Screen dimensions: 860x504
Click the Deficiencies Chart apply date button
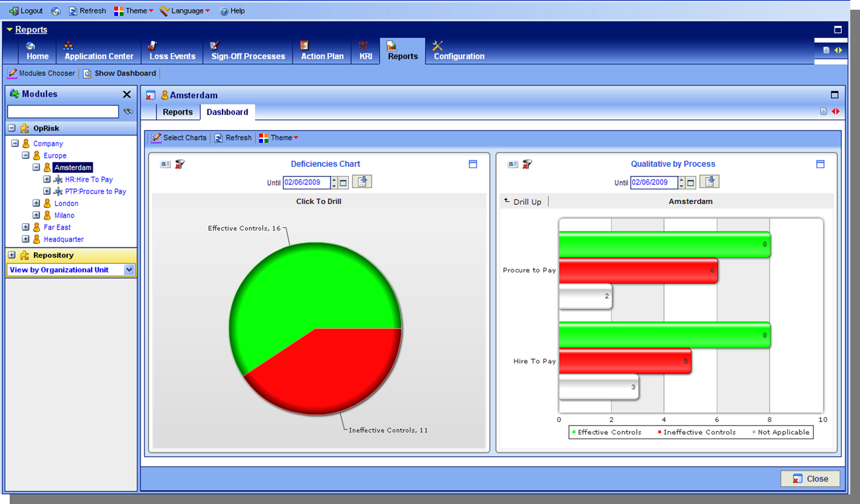(x=362, y=181)
